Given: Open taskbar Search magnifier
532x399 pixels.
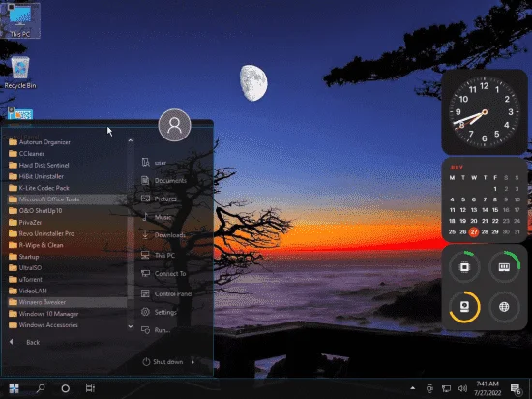Looking at the screenshot, I should coord(41,388).
